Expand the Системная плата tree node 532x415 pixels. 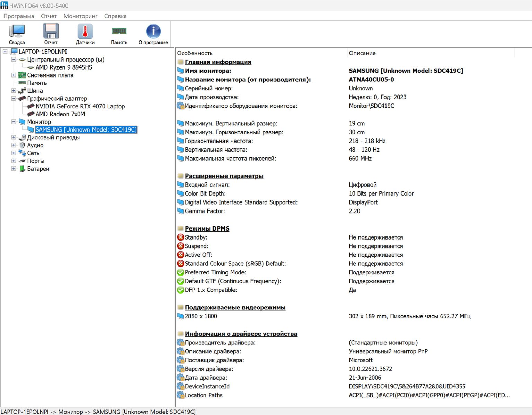[14, 75]
